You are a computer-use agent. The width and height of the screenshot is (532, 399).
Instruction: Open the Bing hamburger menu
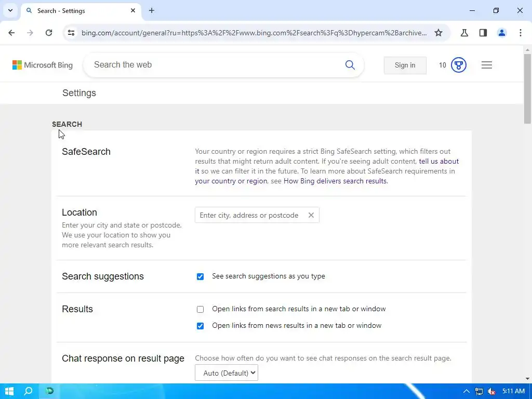tap(486, 65)
